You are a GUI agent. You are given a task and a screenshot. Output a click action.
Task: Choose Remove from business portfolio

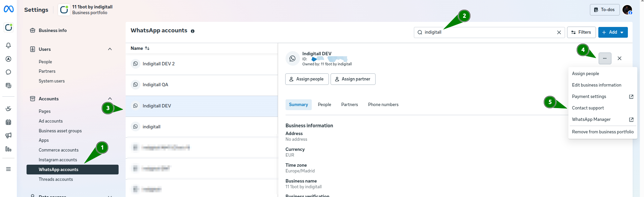click(x=603, y=132)
